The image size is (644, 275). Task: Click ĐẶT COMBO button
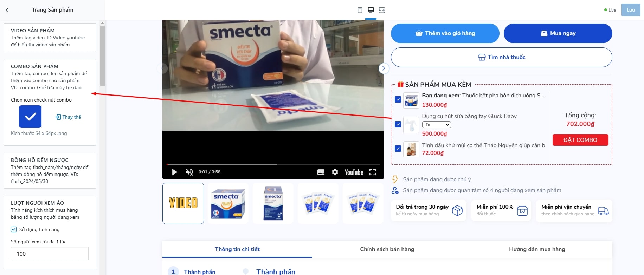point(580,140)
